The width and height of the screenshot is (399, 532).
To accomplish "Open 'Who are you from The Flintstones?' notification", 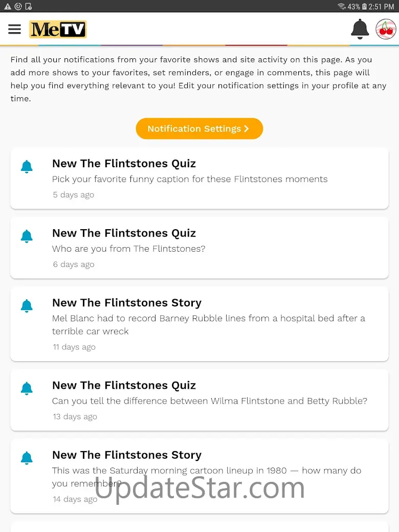I will [199, 248].
